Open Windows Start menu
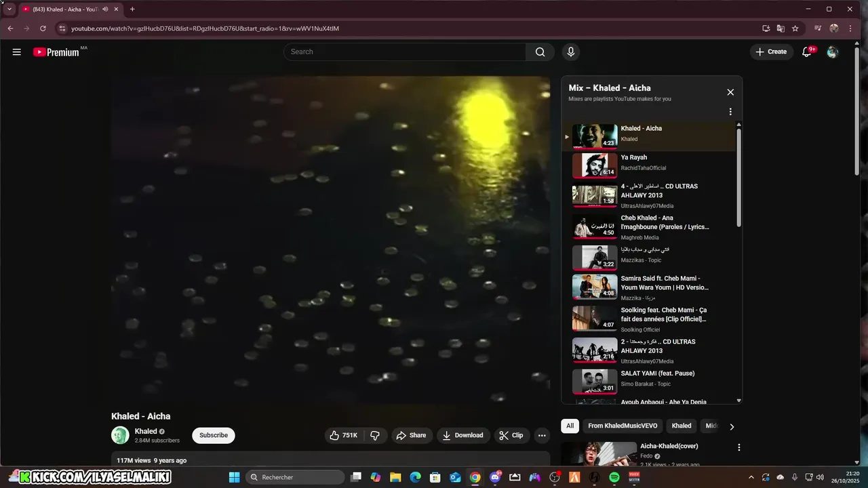 click(234, 477)
